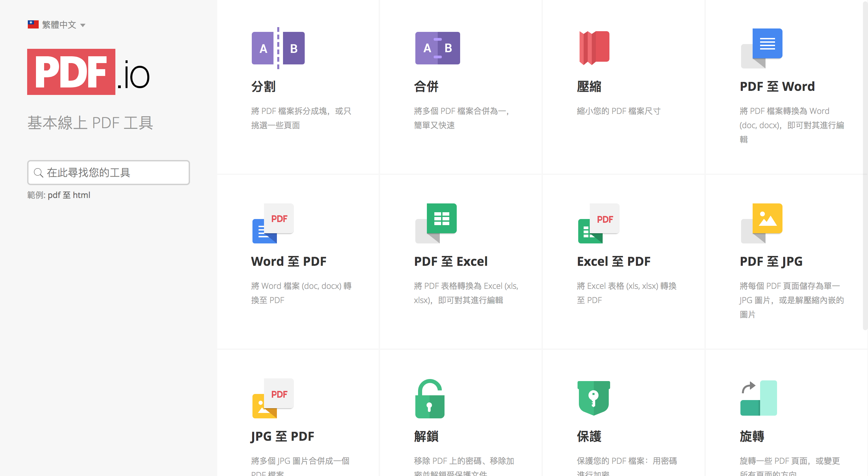Click description 將 Word 檔案 (doc, docx) 轉換至 PDF
868x476 pixels.
click(x=301, y=293)
